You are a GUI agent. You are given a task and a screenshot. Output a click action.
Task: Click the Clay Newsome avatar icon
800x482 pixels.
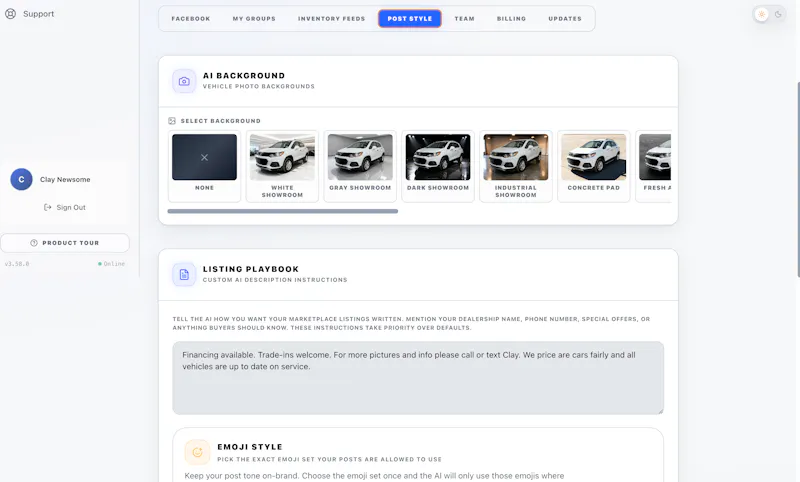click(x=21, y=180)
